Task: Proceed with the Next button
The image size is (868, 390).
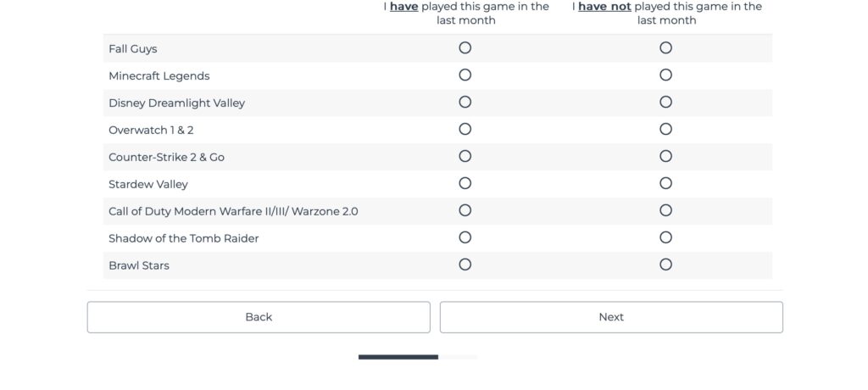Action: [611, 317]
